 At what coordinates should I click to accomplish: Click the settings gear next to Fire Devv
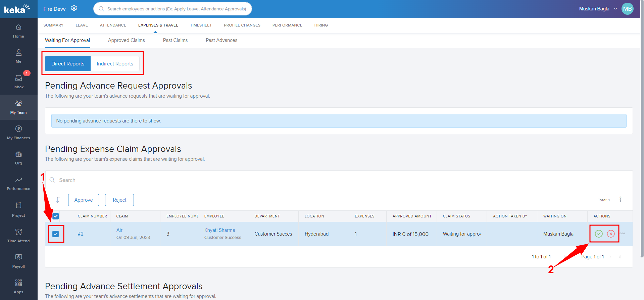point(74,8)
